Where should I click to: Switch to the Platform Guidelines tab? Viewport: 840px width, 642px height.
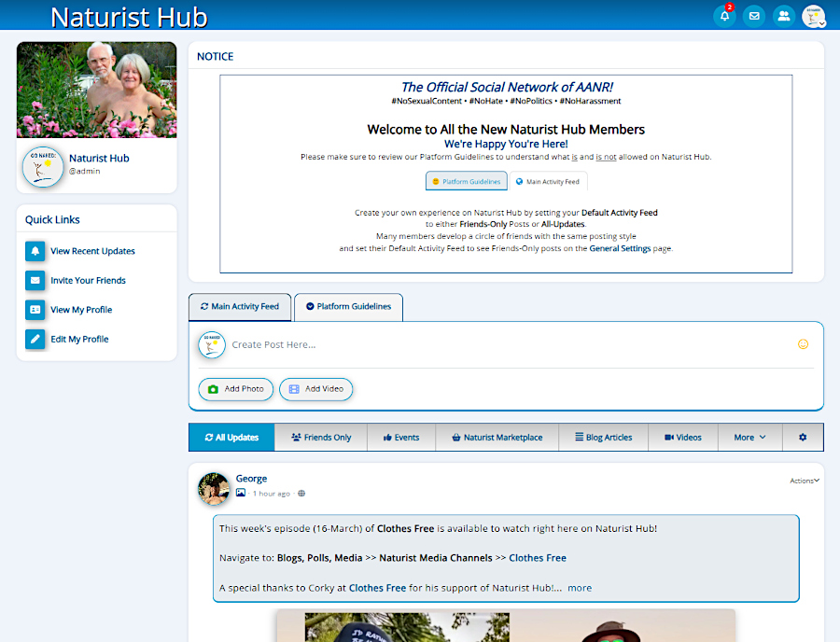(348, 306)
